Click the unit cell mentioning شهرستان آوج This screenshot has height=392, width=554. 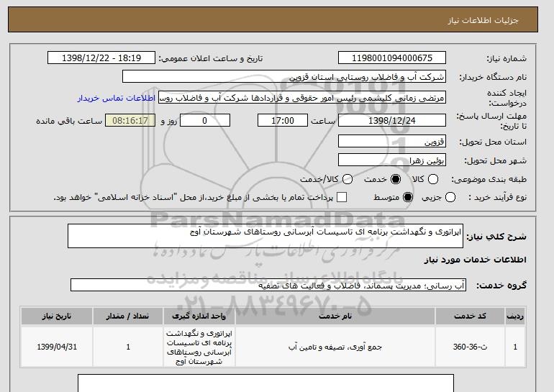(x=199, y=347)
